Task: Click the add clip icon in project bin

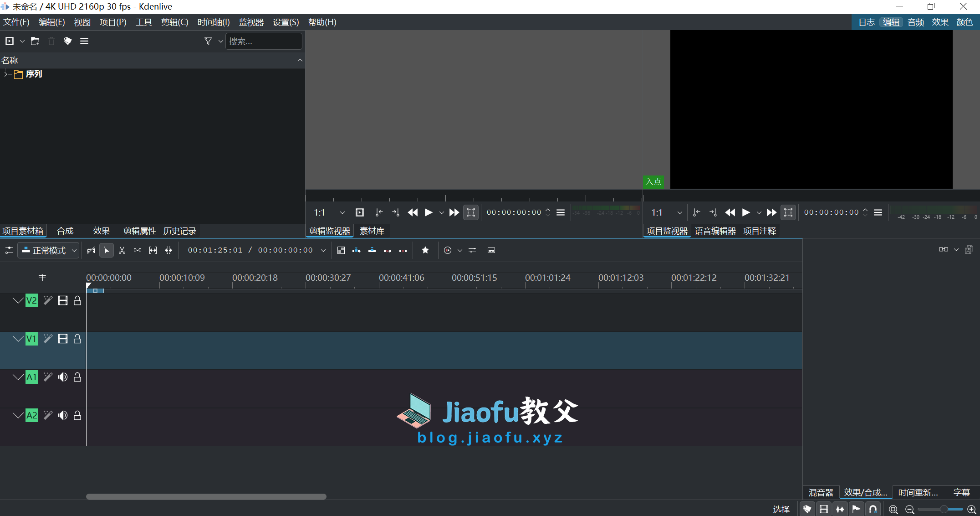Action: tap(10, 41)
